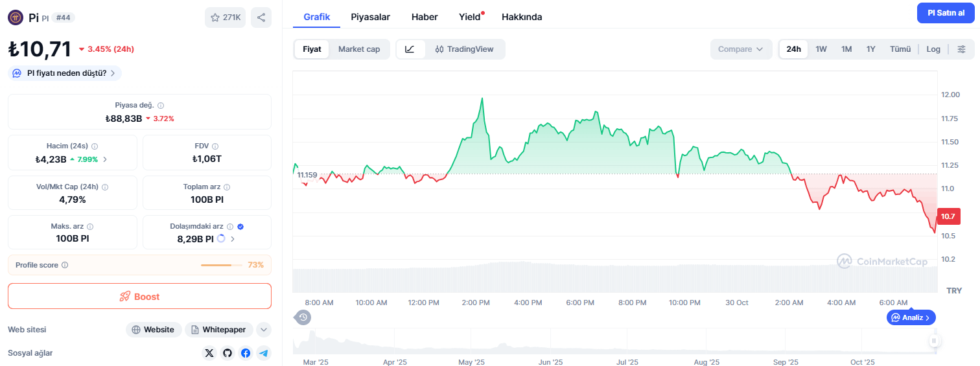Click info icon beside Toplam arz
The height and width of the screenshot is (366, 980).
226,187
